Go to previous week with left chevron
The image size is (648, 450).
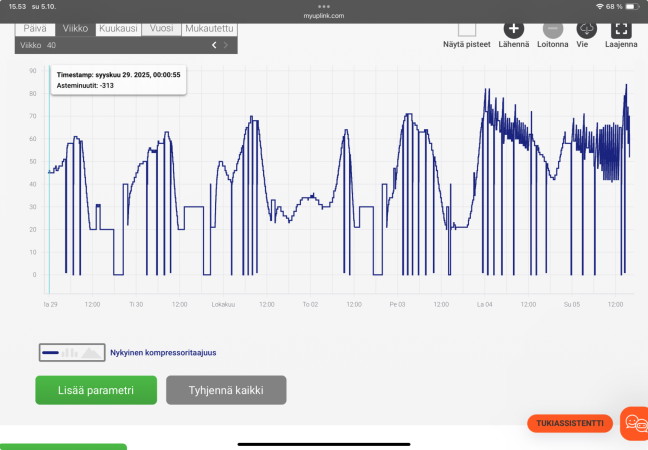(214, 45)
